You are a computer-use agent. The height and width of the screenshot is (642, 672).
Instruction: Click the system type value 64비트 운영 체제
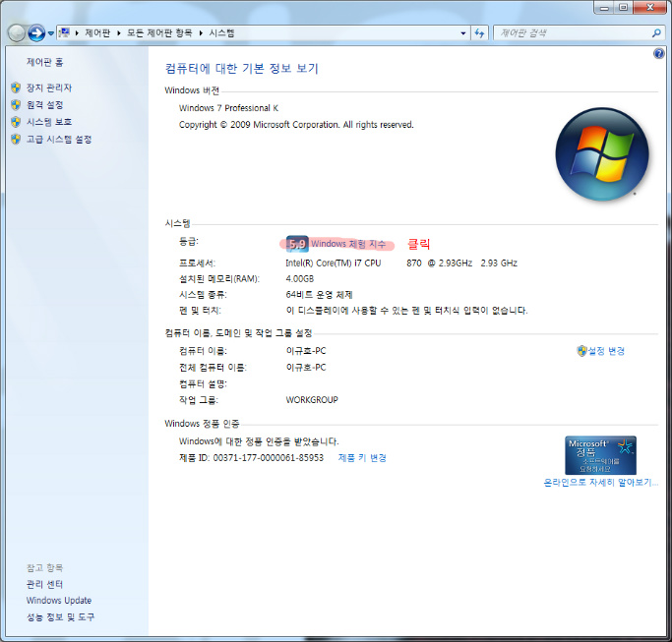319,295
